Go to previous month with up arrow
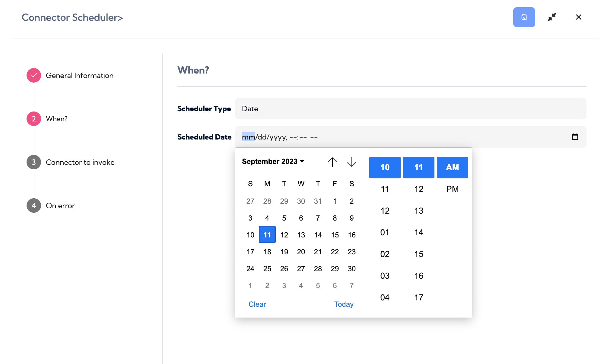The image size is (604, 364). 332,162
